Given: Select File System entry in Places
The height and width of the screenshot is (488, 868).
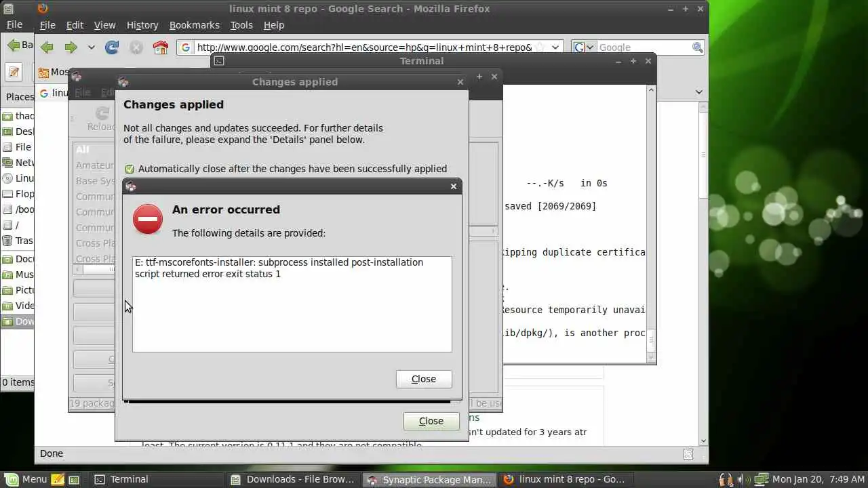Looking at the screenshot, I should [x=18, y=147].
